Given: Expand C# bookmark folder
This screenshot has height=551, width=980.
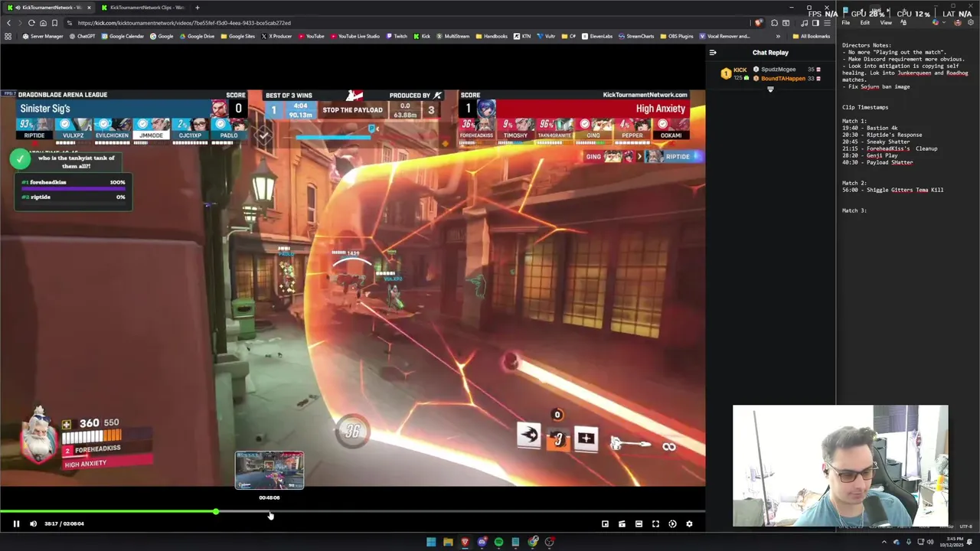Looking at the screenshot, I should point(568,36).
